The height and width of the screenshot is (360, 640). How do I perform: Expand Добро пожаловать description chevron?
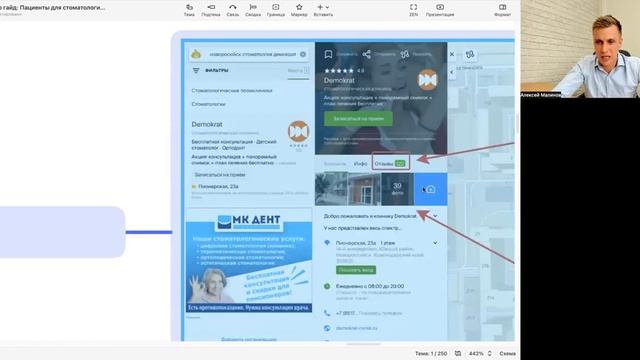436,216
